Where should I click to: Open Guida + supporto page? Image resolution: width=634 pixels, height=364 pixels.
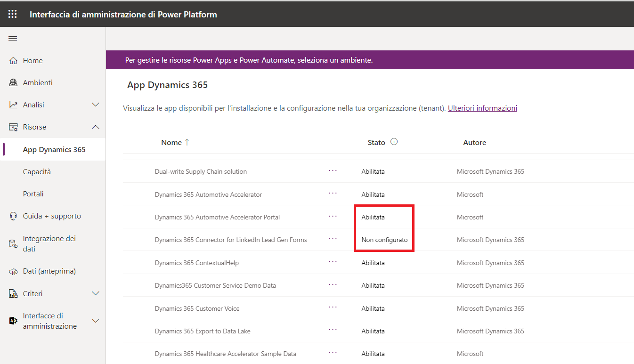pos(53,216)
